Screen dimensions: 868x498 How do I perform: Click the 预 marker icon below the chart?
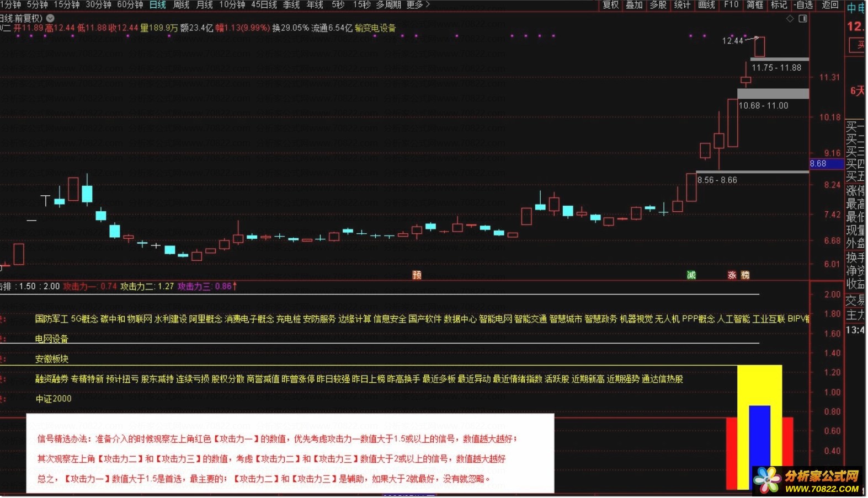click(x=417, y=275)
